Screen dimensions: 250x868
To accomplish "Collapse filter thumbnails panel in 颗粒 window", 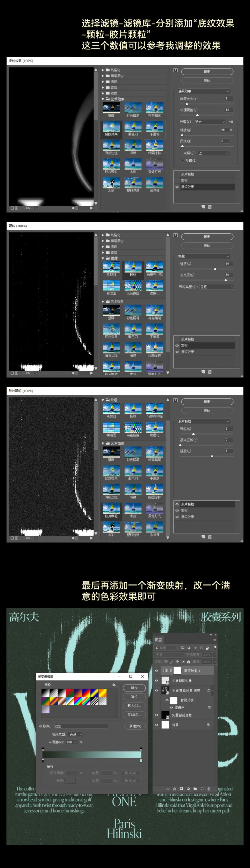I will tap(175, 235).
